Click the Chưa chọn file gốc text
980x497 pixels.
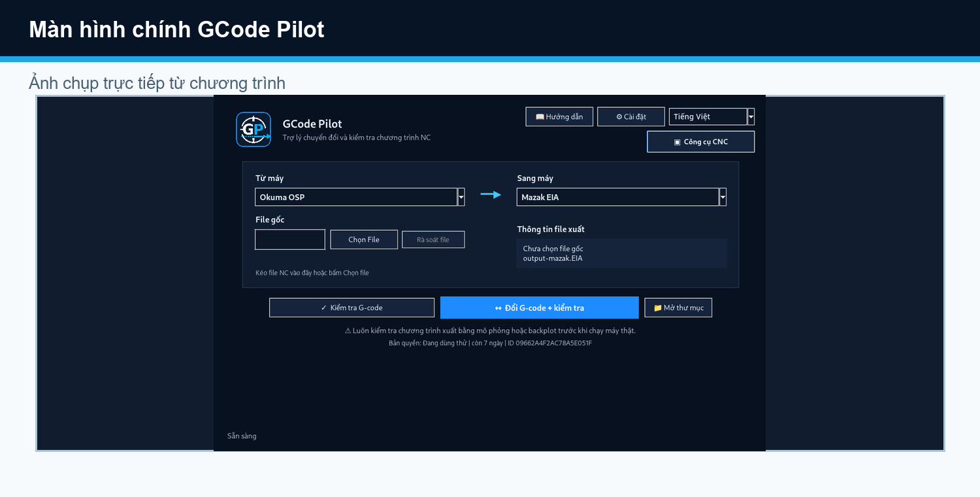pyautogui.click(x=553, y=248)
